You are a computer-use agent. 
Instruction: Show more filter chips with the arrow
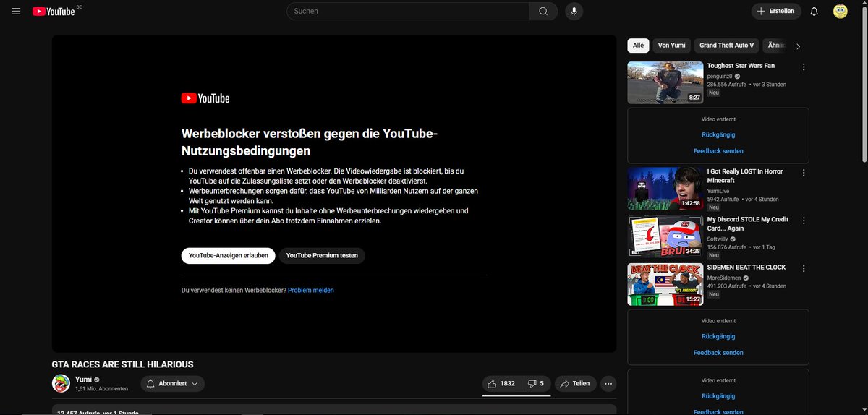coord(798,46)
